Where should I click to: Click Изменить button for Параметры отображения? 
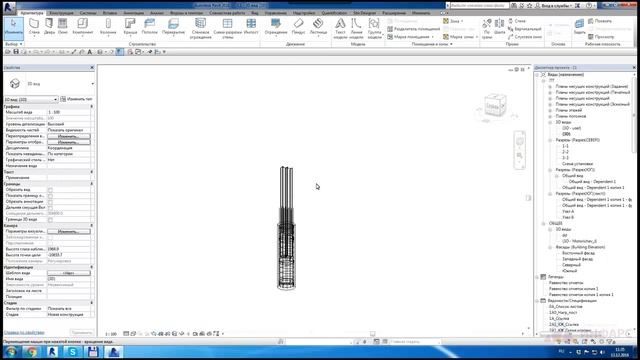click(x=69, y=142)
